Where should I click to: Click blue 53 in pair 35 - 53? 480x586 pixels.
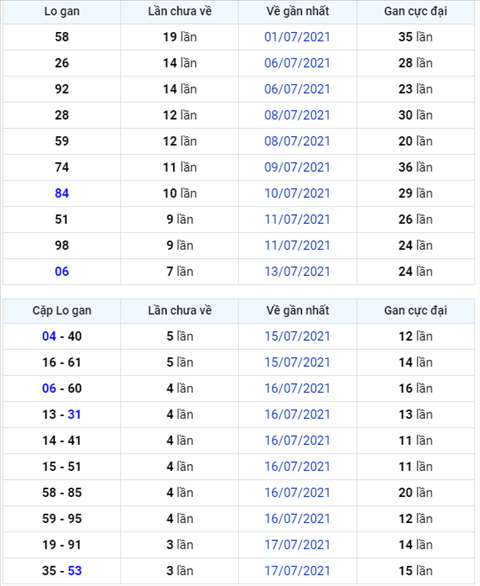tap(74, 571)
